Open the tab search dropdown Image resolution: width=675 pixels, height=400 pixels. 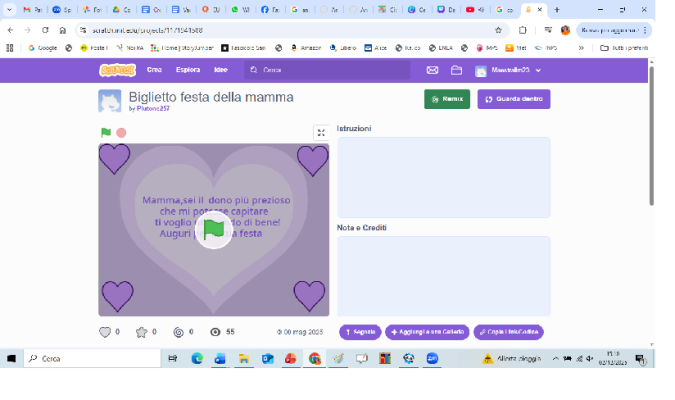[9, 9]
